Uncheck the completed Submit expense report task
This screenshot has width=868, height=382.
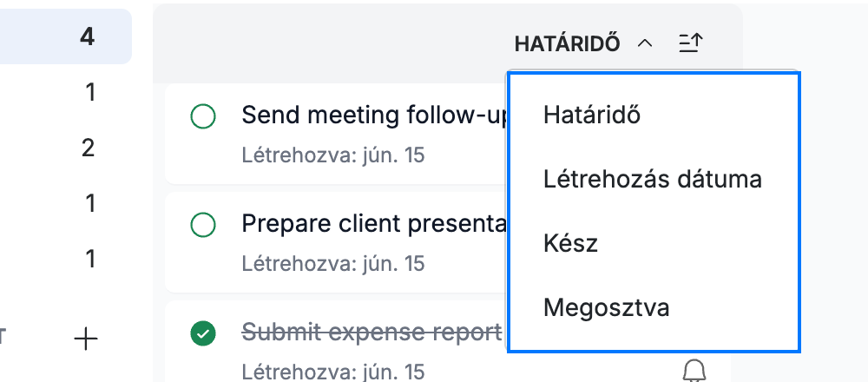(202, 333)
